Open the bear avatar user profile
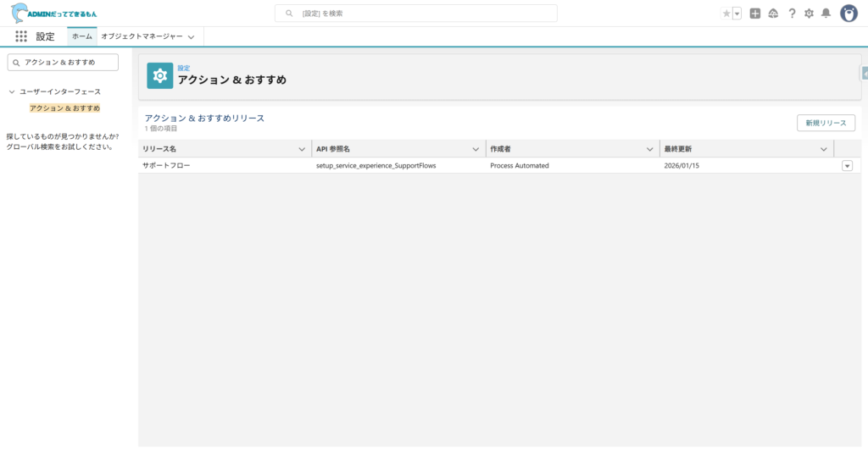The image size is (868, 453). (849, 14)
